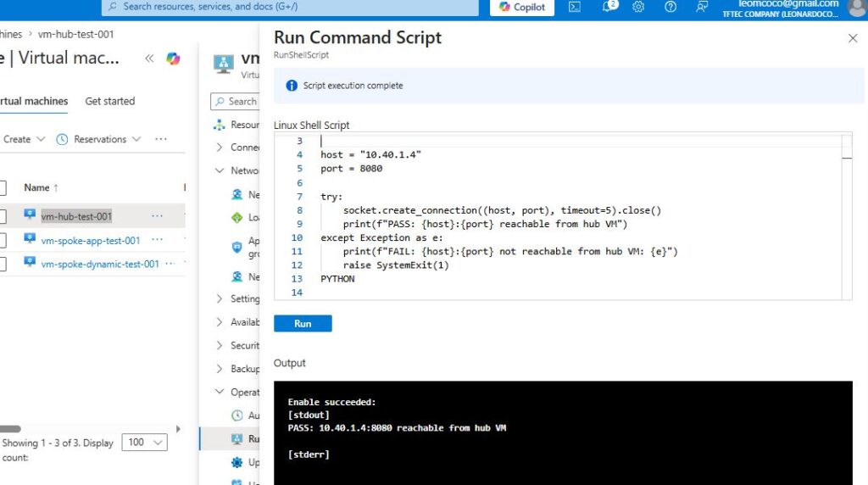Collapse the virtual machines list pane
868x485 pixels.
(149, 59)
